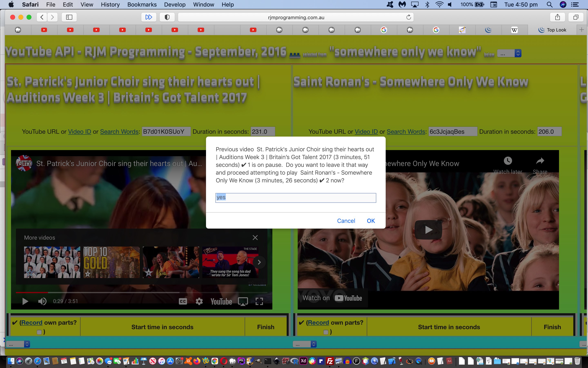Click the 6c3JcjaqBes video ID field
Image resolution: width=588 pixels, height=368 pixels.
(x=453, y=132)
